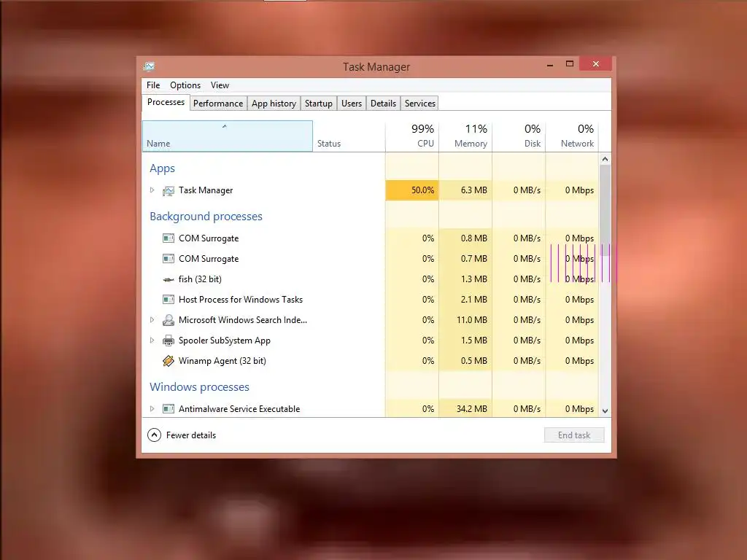This screenshot has width=747, height=560.
Task: Sort by Name column header
Action: click(228, 136)
